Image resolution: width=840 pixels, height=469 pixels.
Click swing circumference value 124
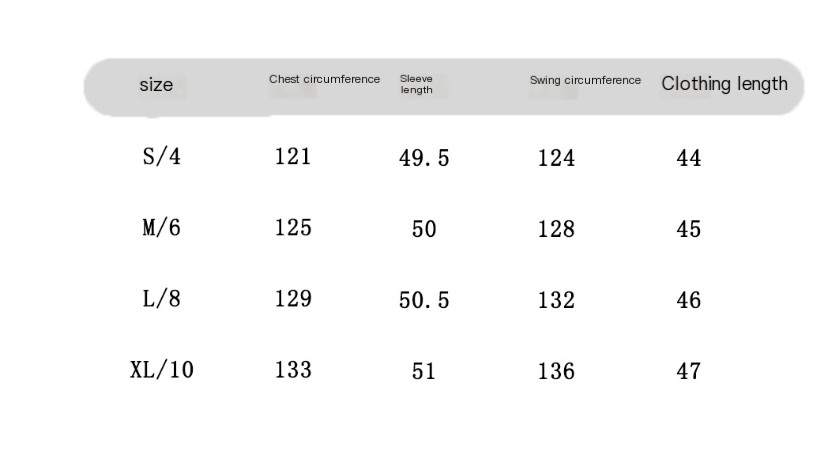pos(556,158)
